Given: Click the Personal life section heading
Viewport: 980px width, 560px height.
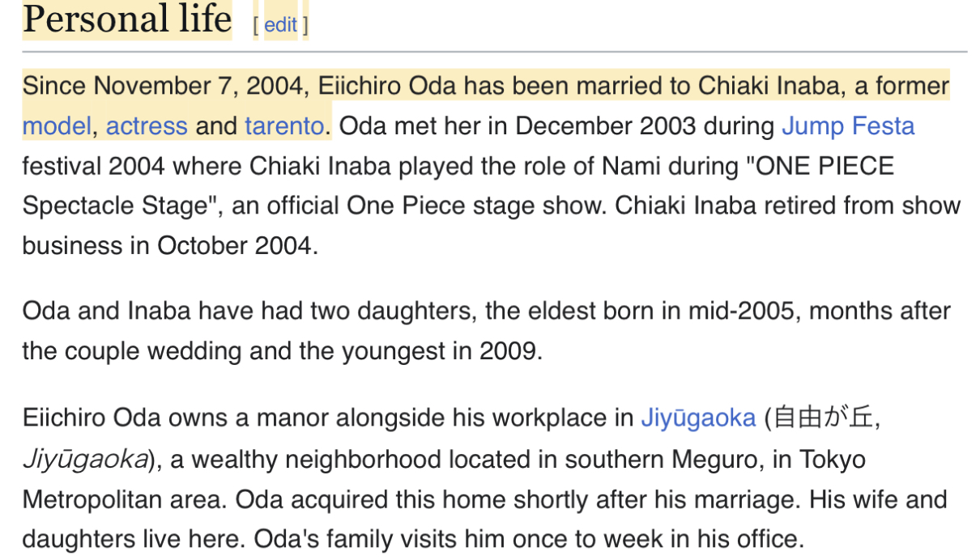Looking at the screenshot, I should [127, 19].
